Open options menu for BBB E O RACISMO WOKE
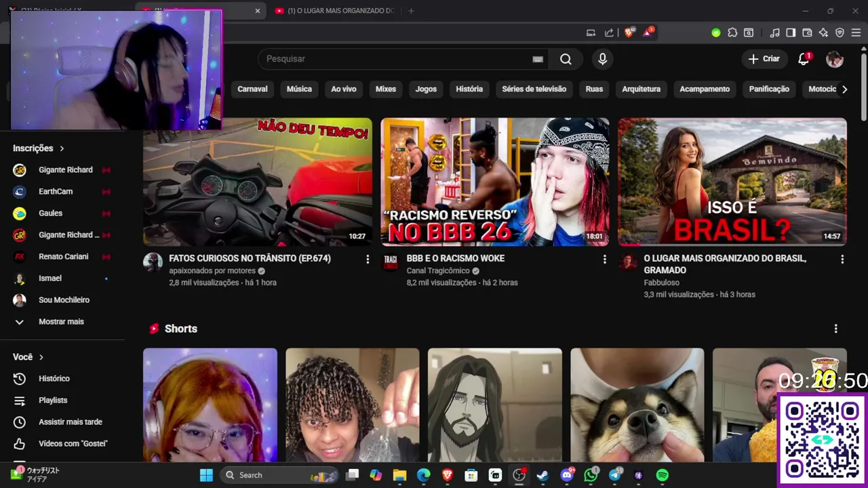868x488 pixels. (x=605, y=259)
